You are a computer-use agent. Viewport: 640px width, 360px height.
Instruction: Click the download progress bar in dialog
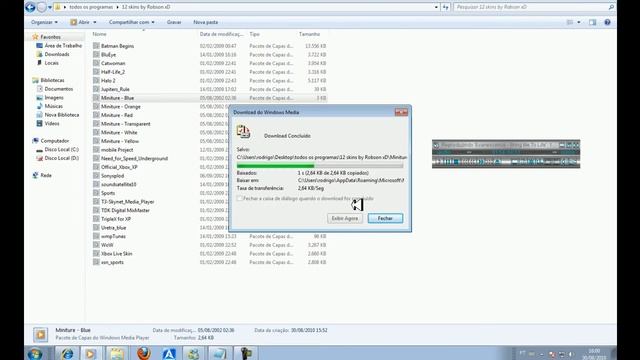[320, 166]
